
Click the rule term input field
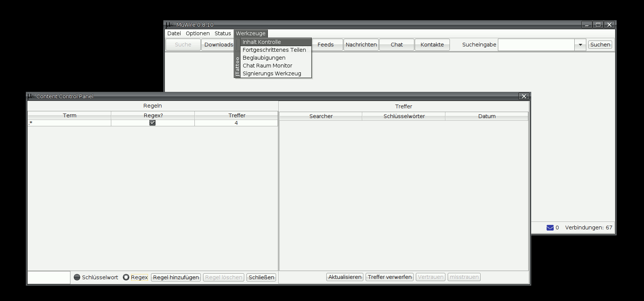click(x=49, y=277)
